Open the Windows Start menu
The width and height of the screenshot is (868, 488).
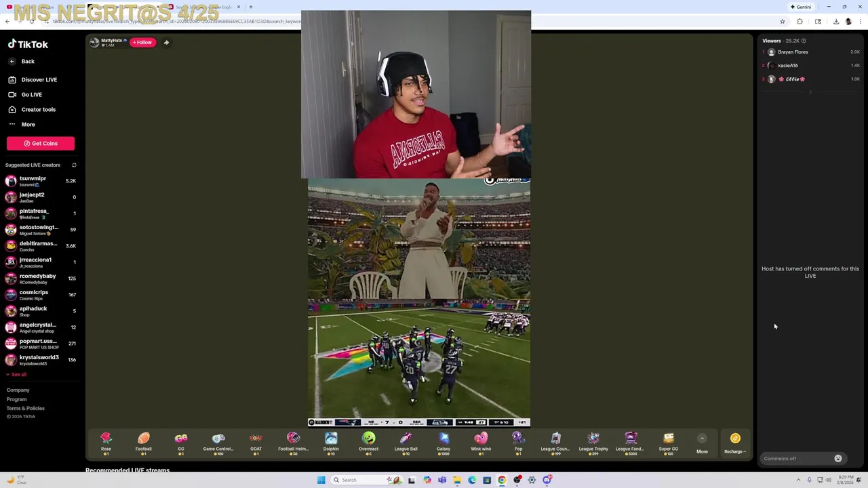(x=321, y=480)
